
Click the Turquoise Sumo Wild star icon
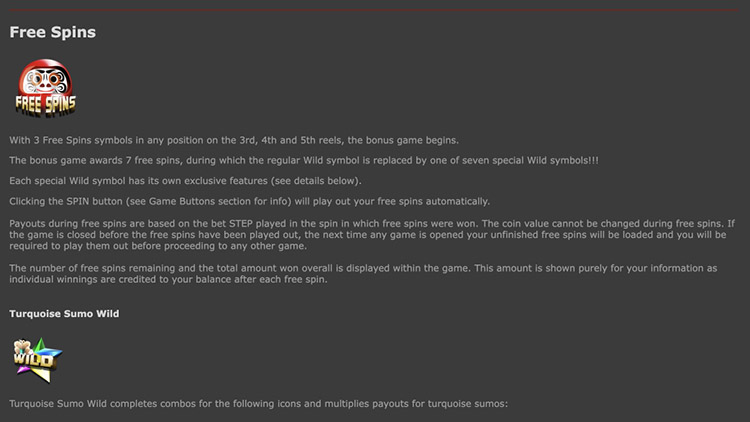[36, 356]
